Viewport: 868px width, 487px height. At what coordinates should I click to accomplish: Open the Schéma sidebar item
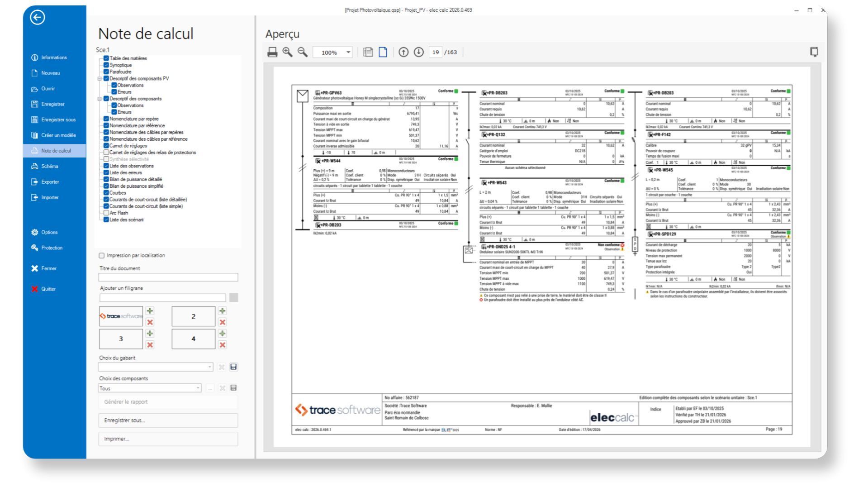(x=45, y=166)
